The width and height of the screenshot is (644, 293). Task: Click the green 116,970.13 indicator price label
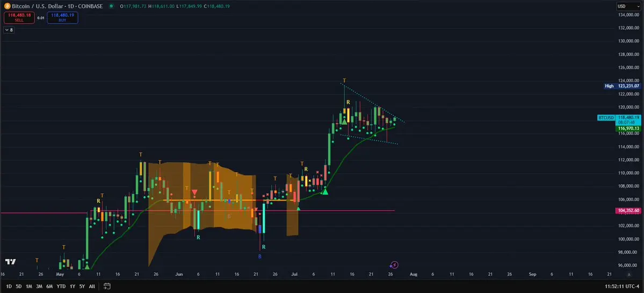tap(628, 128)
